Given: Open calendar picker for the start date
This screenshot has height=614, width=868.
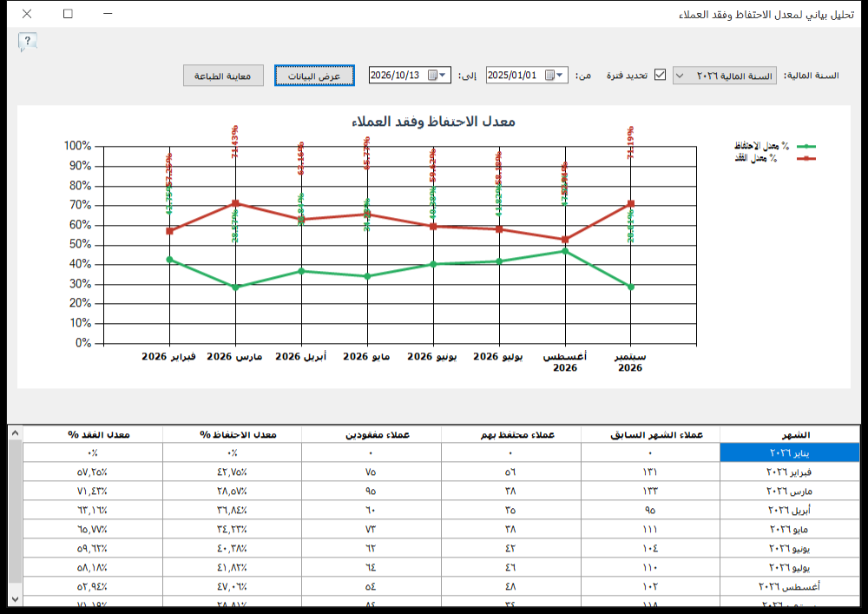Looking at the screenshot, I should 554,75.
